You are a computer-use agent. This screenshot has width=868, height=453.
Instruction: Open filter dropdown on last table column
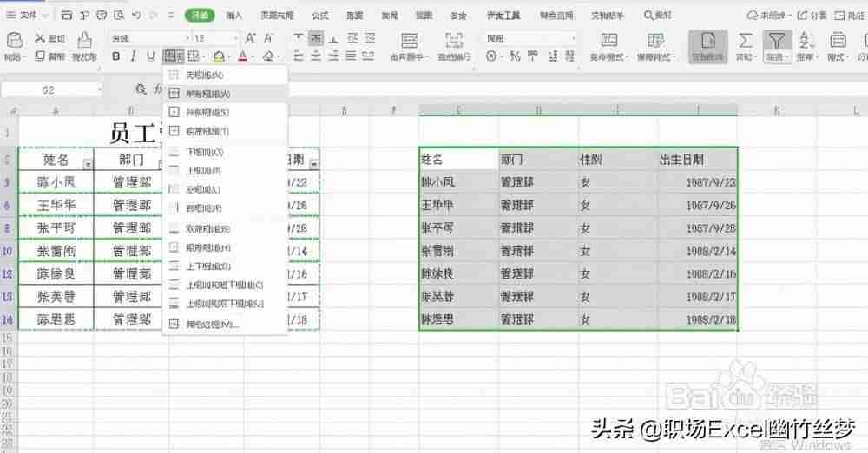click(314, 165)
